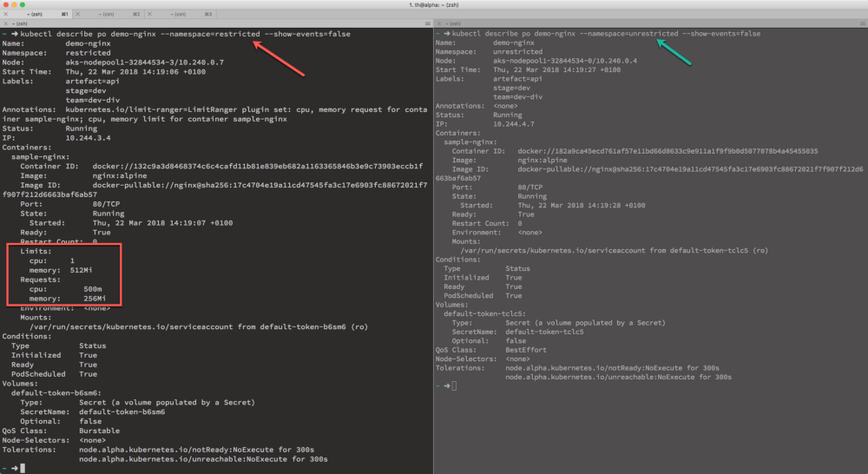The image size is (868, 474).
Task: Close the second zsh tab
Action: coord(79,15)
